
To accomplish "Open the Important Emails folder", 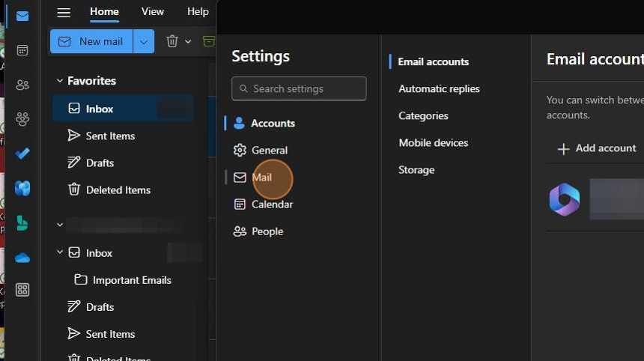I will 132,280.
